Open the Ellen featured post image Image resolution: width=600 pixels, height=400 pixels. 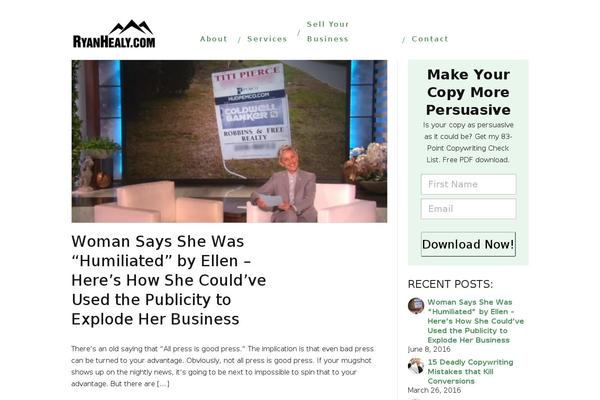tap(229, 141)
